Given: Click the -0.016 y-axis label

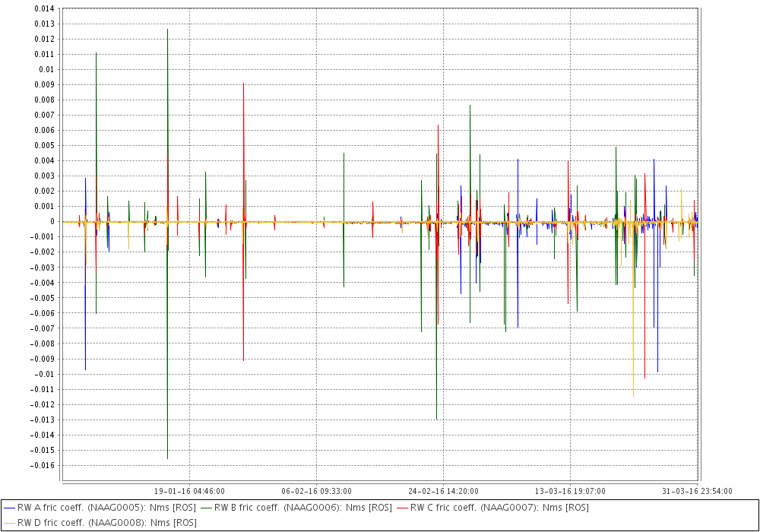Looking at the screenshot, I should pyautogui.click(x=43, y=466).
